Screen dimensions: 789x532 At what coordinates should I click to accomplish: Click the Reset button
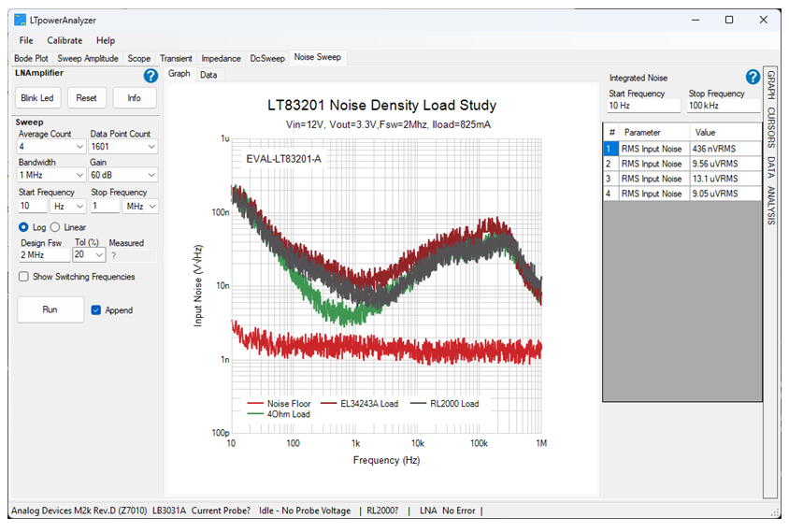click(x=86, y=98)
